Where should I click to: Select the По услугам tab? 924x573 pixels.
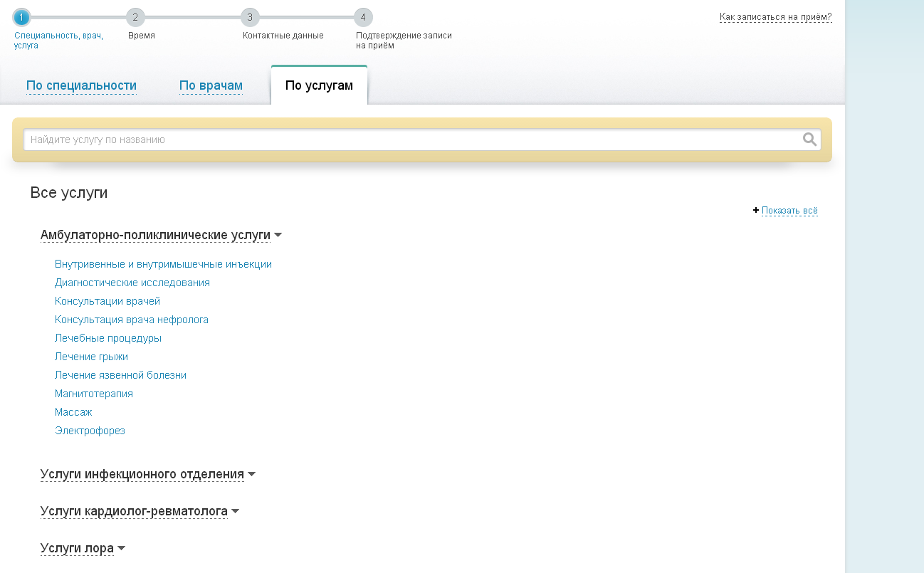(x=319, y=86)
